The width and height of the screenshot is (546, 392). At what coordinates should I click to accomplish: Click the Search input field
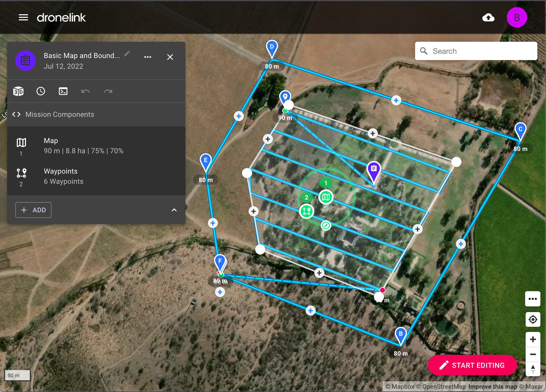[476, 51]
